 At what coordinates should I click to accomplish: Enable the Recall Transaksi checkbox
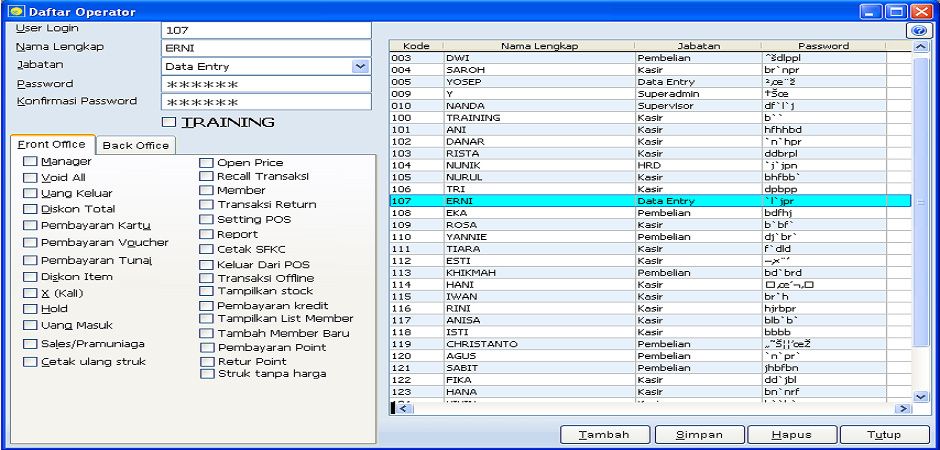(206, 176)
